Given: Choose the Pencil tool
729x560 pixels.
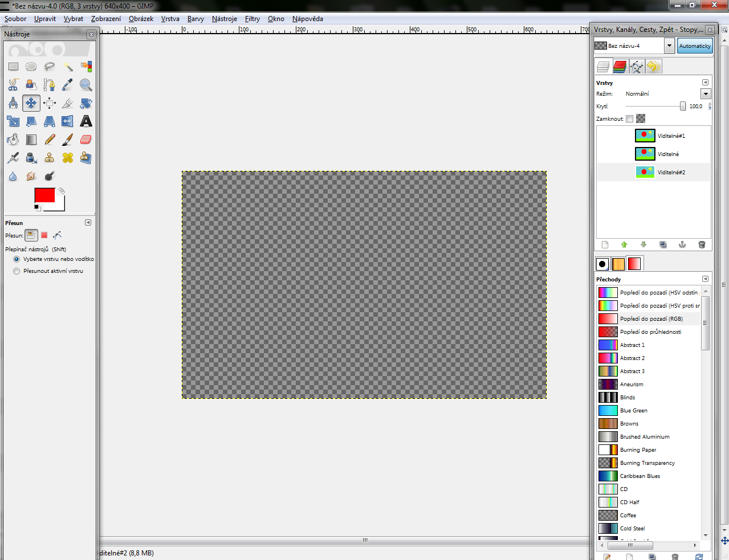Looking at the screenshot, I should [50, 140].
